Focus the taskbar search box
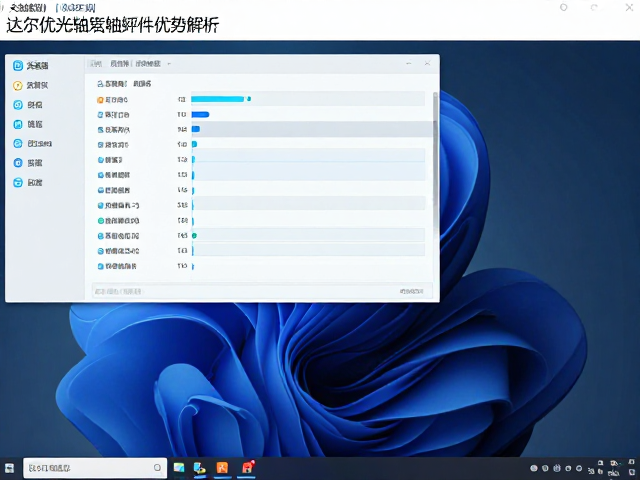 (95, 468)
